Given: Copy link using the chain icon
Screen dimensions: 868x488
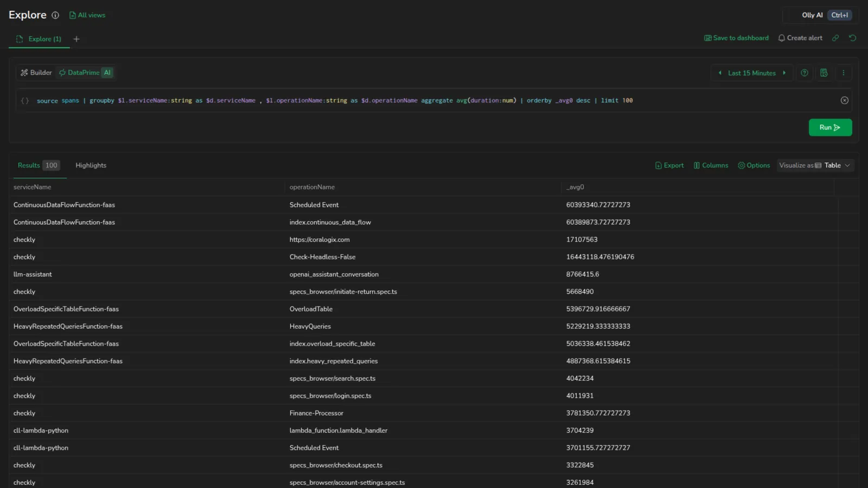Looking at the screenshot, I should [x=835, y=38].
